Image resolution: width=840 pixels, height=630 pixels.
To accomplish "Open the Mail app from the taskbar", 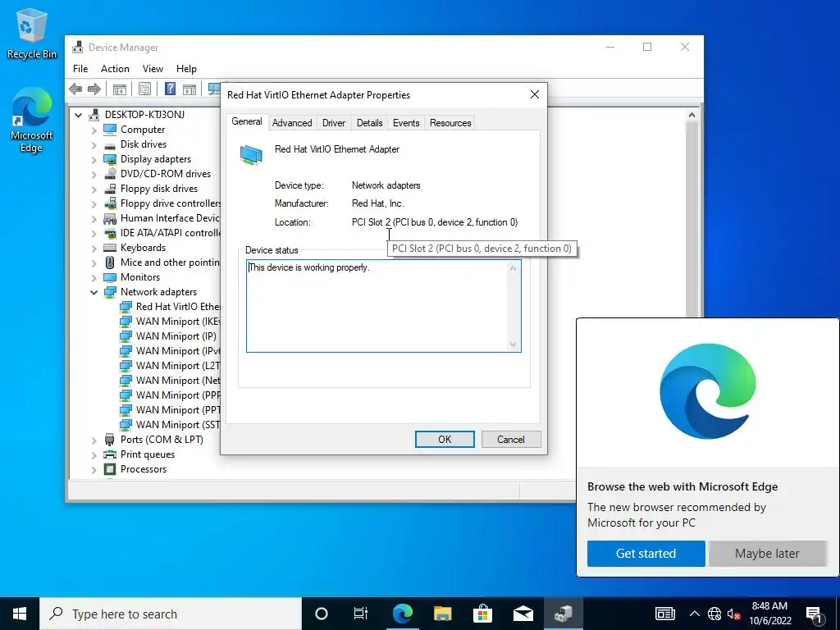I will [523, 614].
